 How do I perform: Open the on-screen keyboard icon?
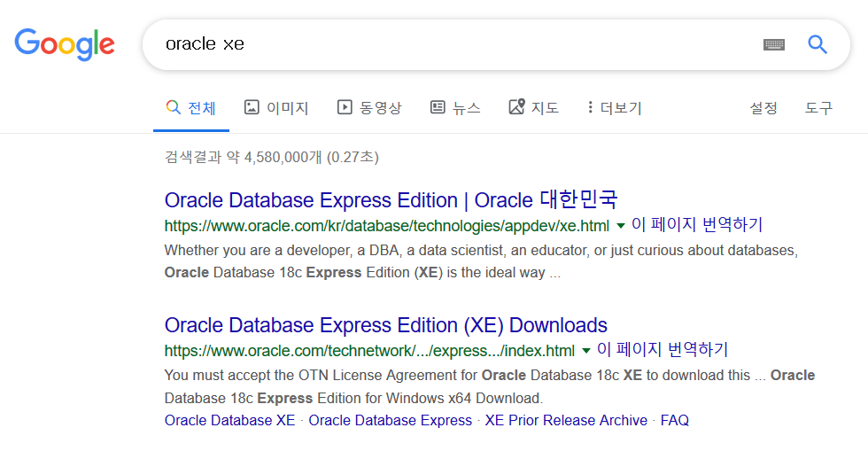coord(774,45)
